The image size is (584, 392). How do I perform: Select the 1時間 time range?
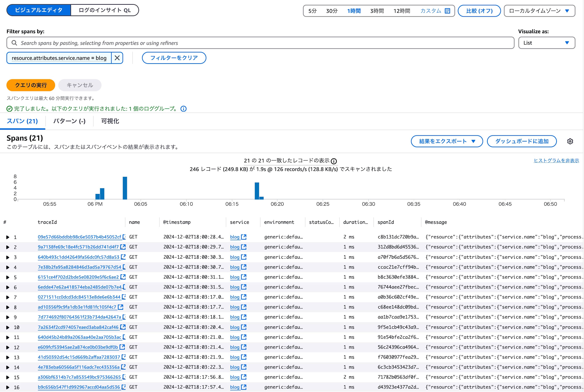coord(354,11)
